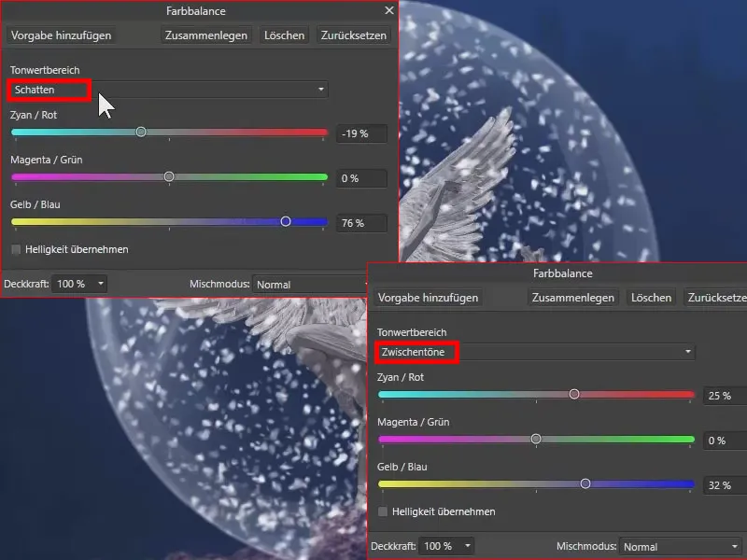Image resolution: width=747 pixels, height=560 pixels.
Task: Click Zusammenlegen in bottom Farbbalance dialog
Action: pos(572,298)
